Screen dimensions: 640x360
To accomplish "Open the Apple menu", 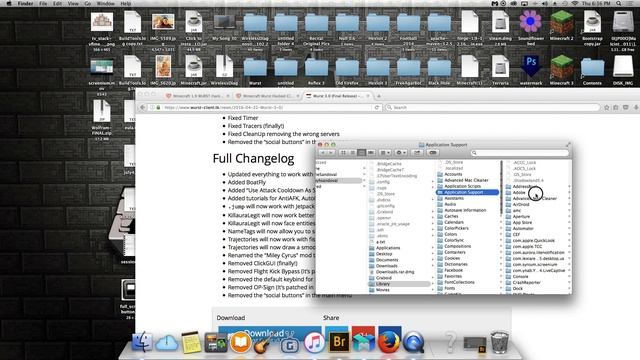I will (9, 3).
